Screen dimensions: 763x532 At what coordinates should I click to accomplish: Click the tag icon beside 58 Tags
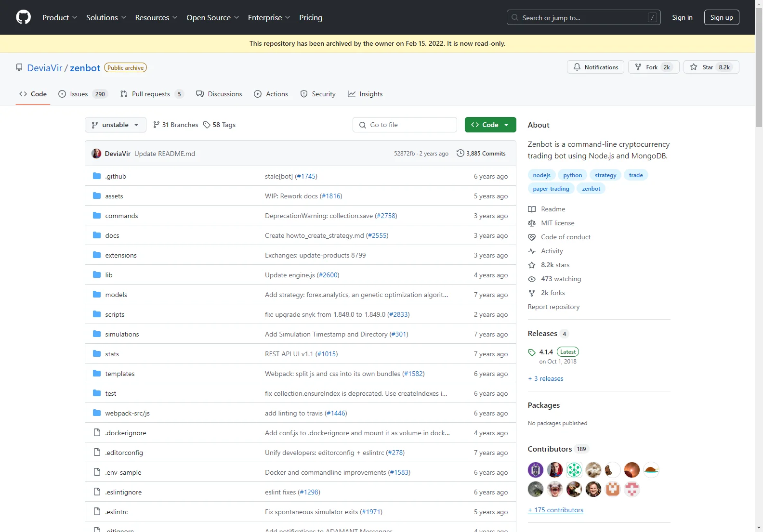pos(207,125)
